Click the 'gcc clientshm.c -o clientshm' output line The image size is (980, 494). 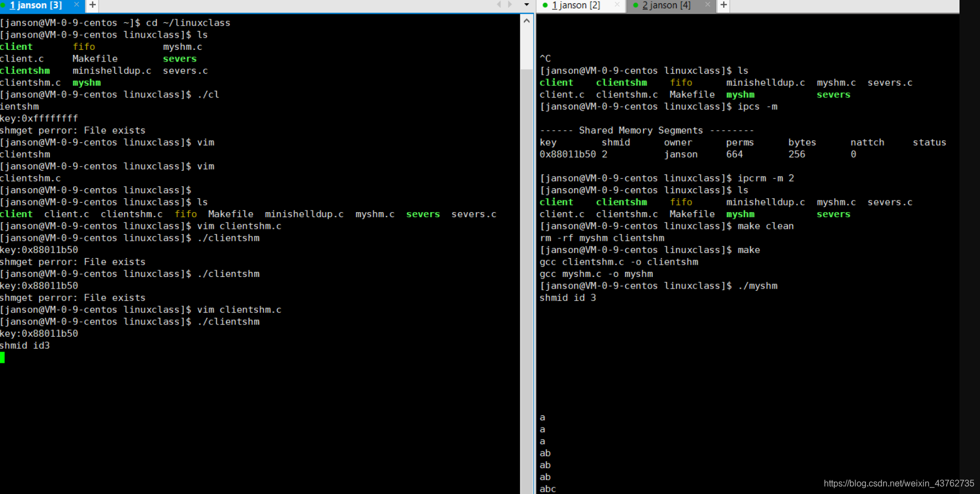coord(619,262)
